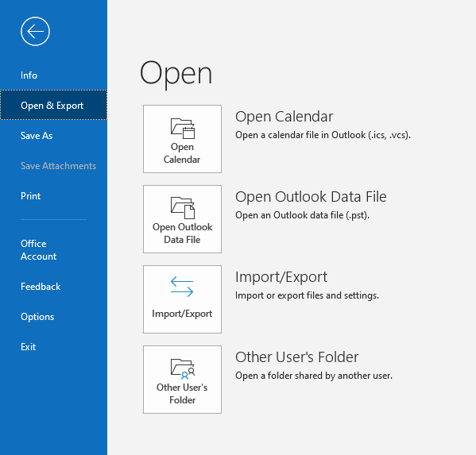
Task: Click the large Import/Export heading
Action: (x=281, y=277)
